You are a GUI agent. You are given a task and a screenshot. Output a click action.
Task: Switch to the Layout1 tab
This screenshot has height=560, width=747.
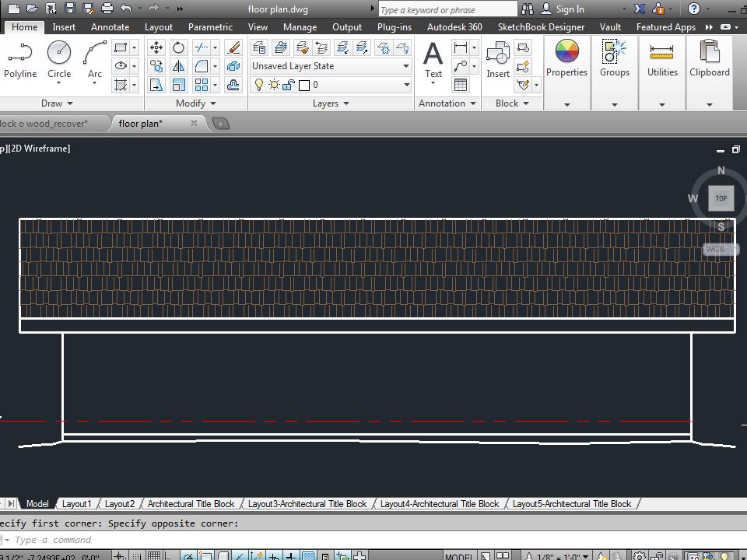76,503
